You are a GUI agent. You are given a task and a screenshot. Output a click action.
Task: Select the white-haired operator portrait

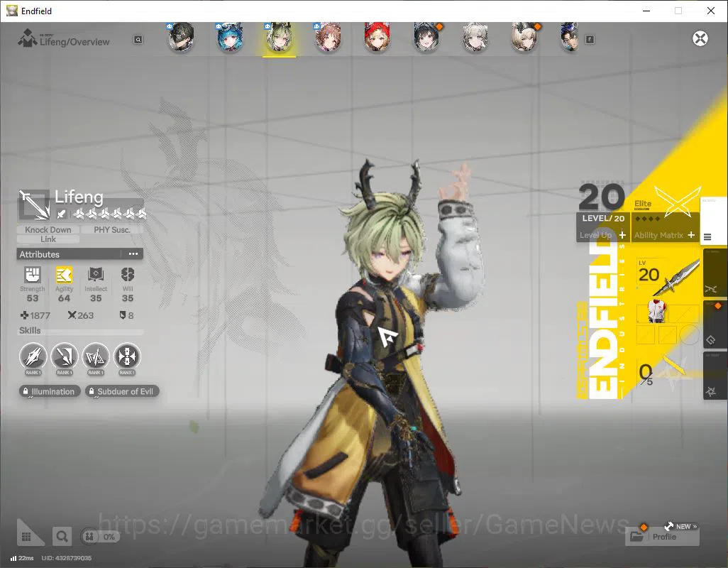point(475,37)
